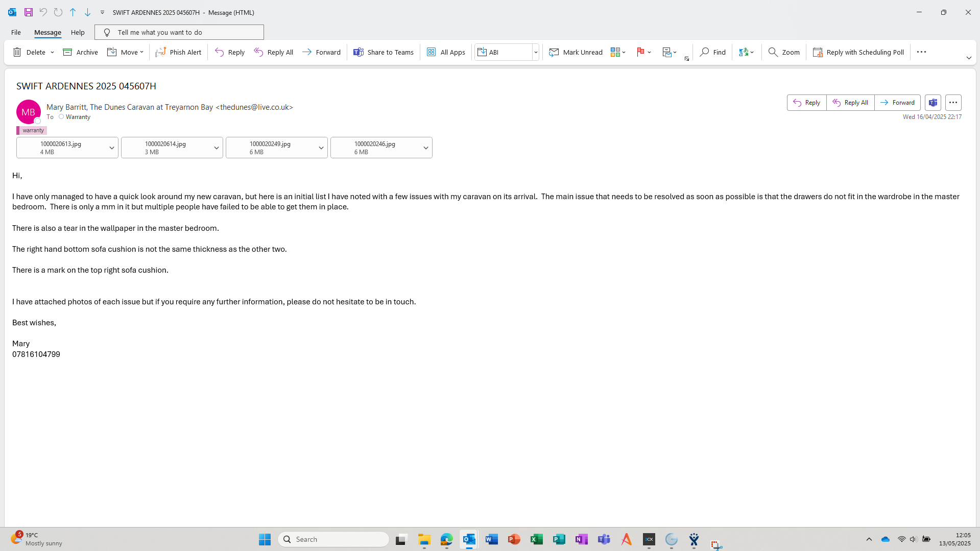The width and height of the screenshot is (980, 551).
Task: Open attachment 1000020246.jpg
Action: [x=374, y=148]
